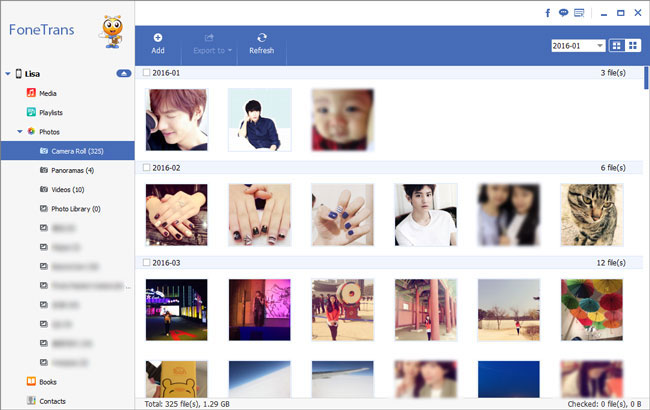Screen dimensions: 650x410
Task: Click the '12 file(s)' count label
Action: 611,262
